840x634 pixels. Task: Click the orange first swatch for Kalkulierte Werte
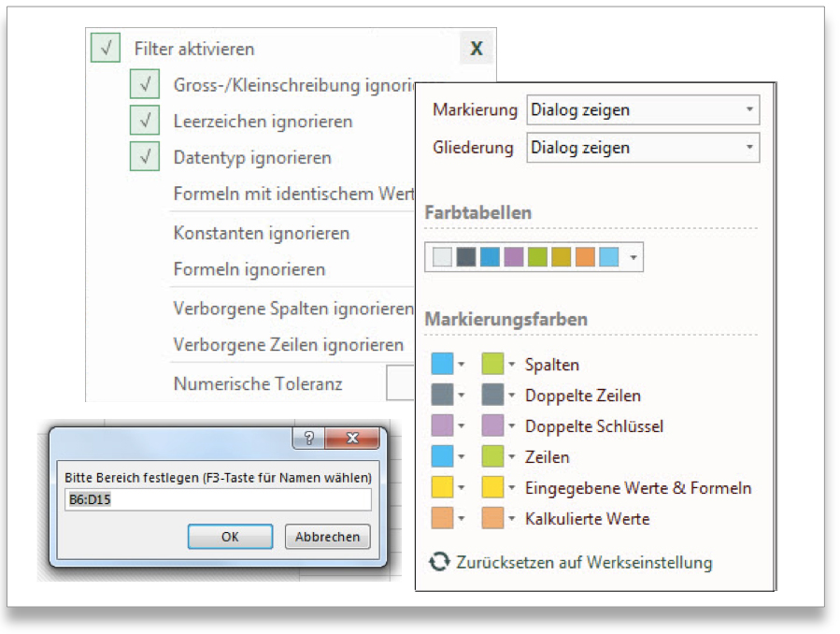click(x=442, y=518)
